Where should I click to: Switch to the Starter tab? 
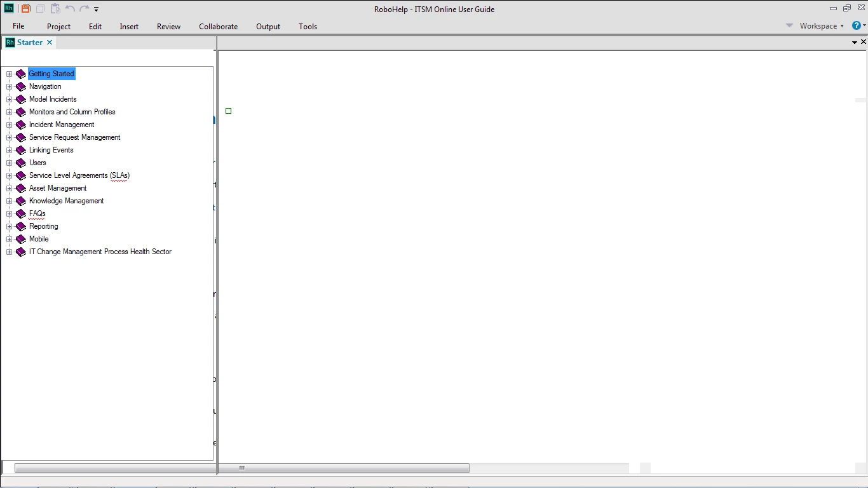tap(30, 43)
